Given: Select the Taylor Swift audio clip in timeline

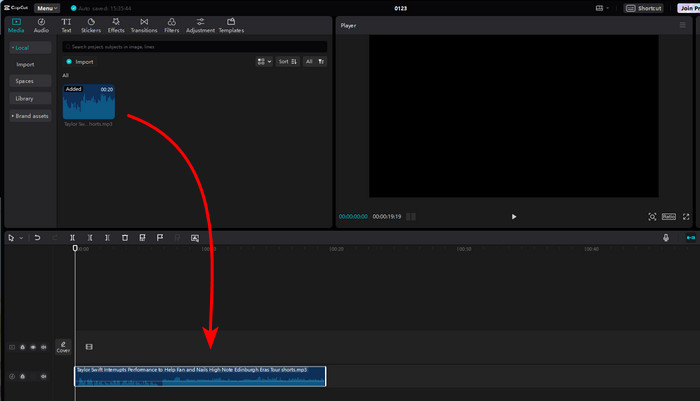Looking at the screenshot, I should 200,376.
